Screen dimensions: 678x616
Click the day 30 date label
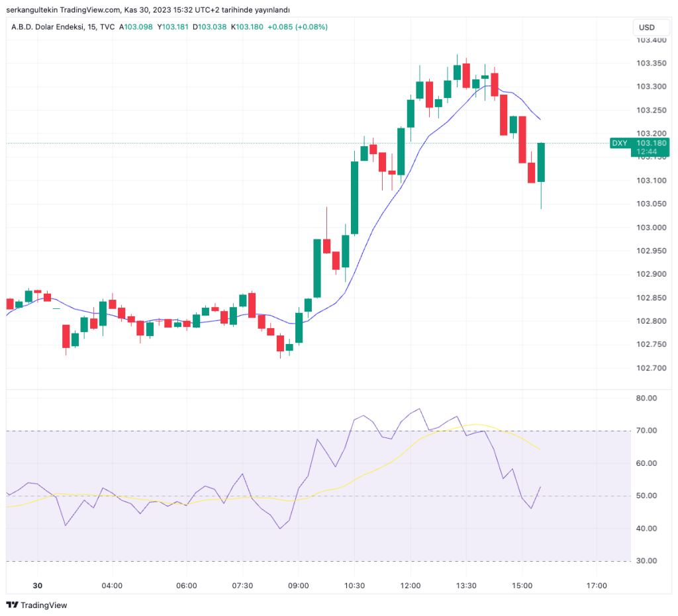click(37, 586)
